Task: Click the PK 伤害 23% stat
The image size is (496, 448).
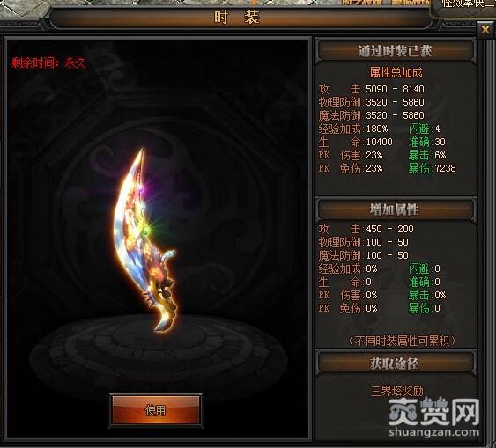Action: (351, 155)
